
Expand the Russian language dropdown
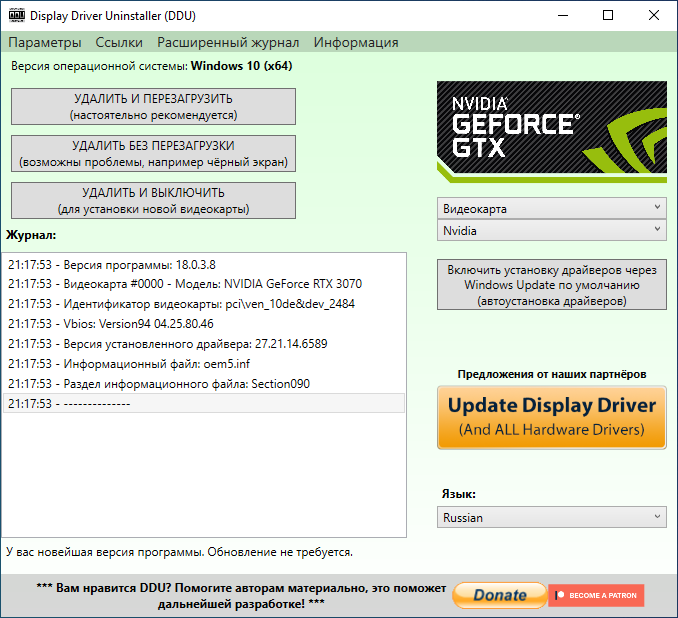[552, 517]
